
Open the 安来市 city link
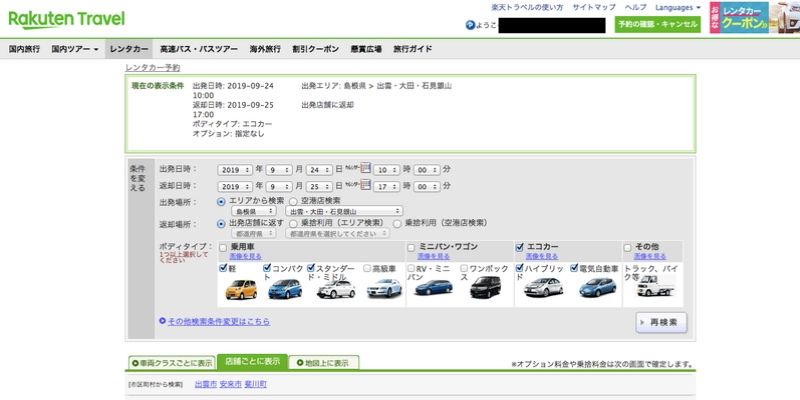tap(231, 384)
